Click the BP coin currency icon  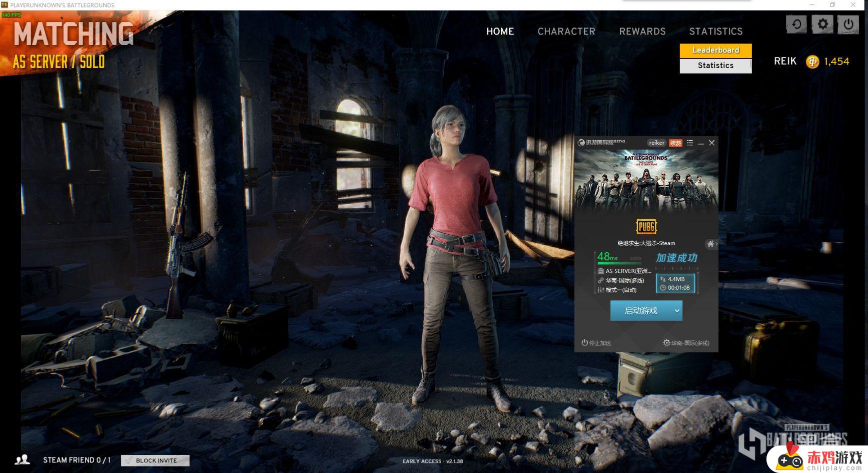pos(812,62)
